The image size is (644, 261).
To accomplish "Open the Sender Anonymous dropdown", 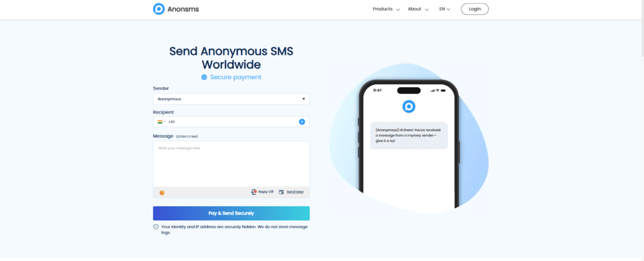I will tap(231, 99).
